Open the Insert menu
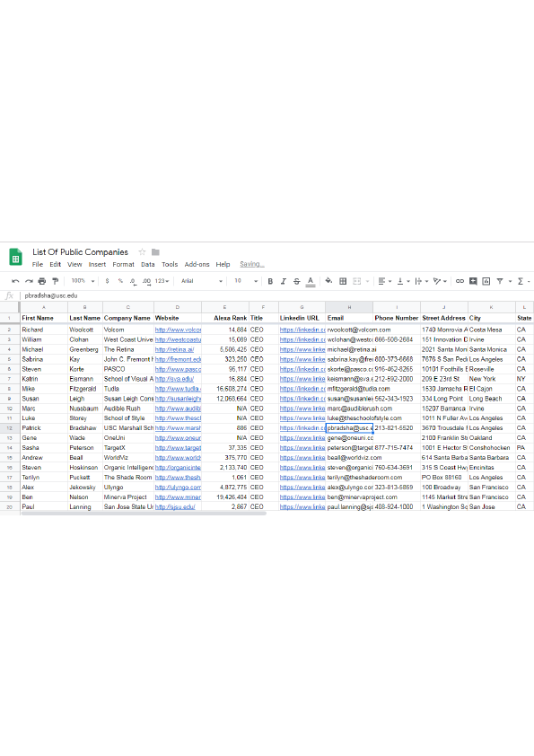The width and height of the screenshot is (534, 756). (x=97, y=264)
